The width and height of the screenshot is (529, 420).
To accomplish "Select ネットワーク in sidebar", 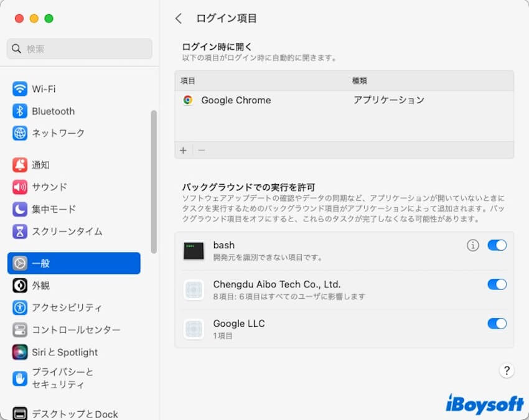I will click(x=58, y=133).
